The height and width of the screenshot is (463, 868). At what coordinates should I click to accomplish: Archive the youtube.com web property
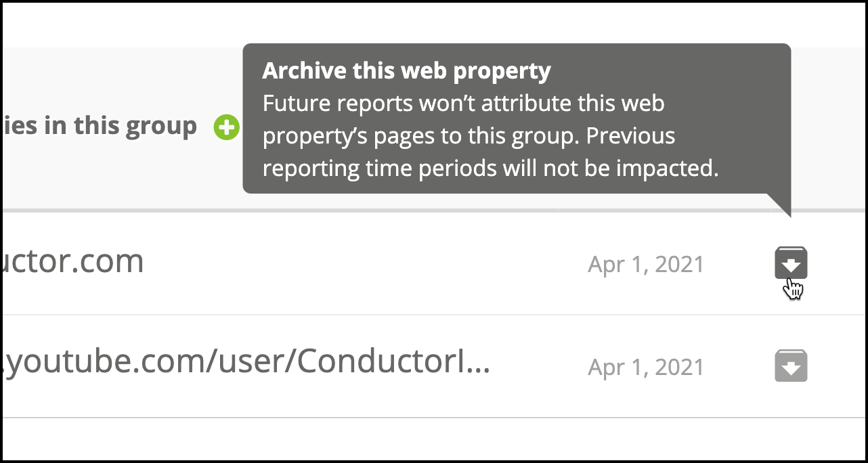791,366
